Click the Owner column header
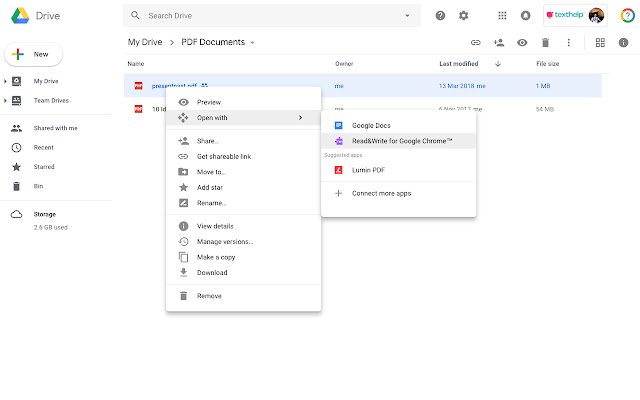 [344, 64]
